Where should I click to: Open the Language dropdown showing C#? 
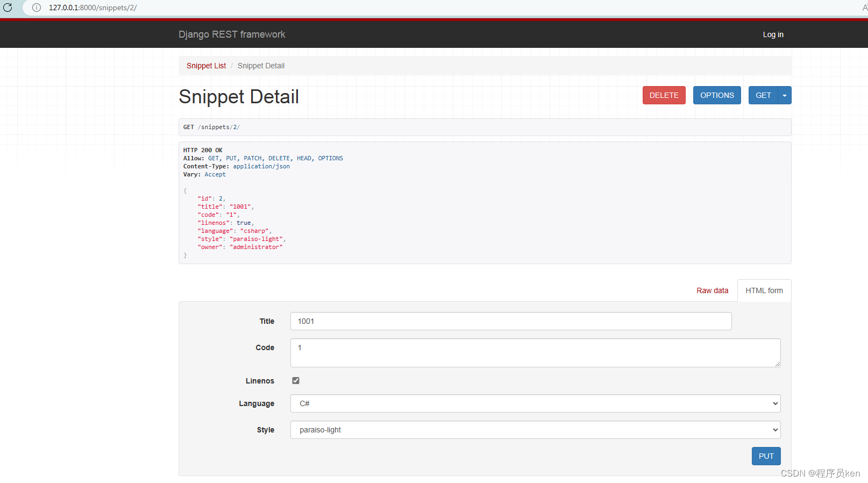536,403
